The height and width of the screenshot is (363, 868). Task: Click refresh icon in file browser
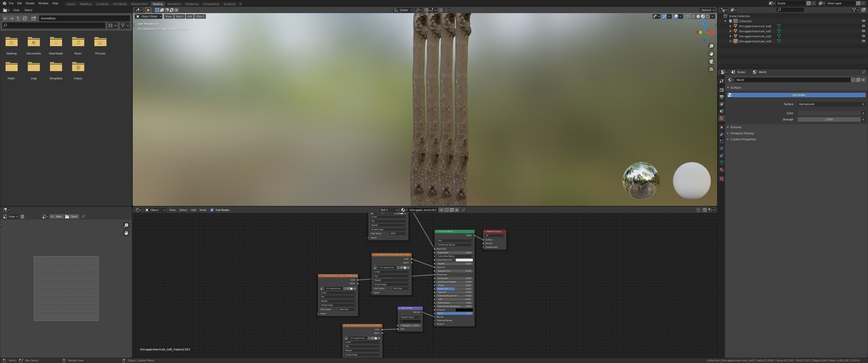click(x=24, y=18)
